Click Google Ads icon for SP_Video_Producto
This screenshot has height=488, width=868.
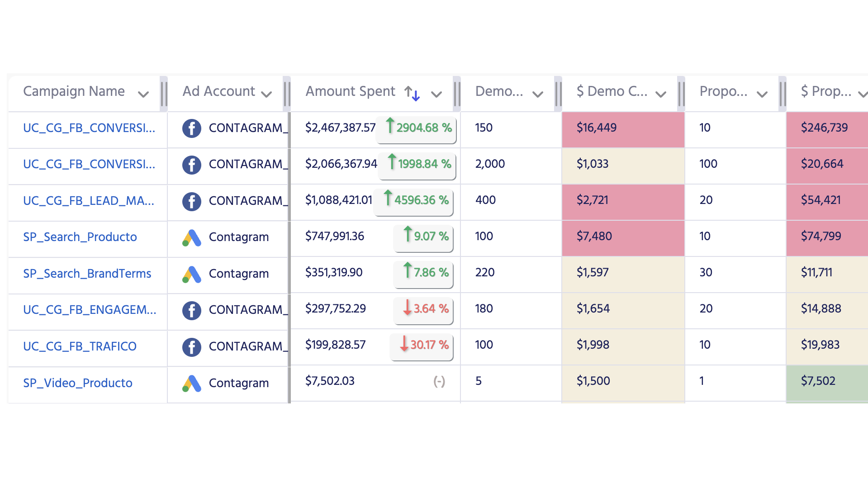(x=191, y=383)
